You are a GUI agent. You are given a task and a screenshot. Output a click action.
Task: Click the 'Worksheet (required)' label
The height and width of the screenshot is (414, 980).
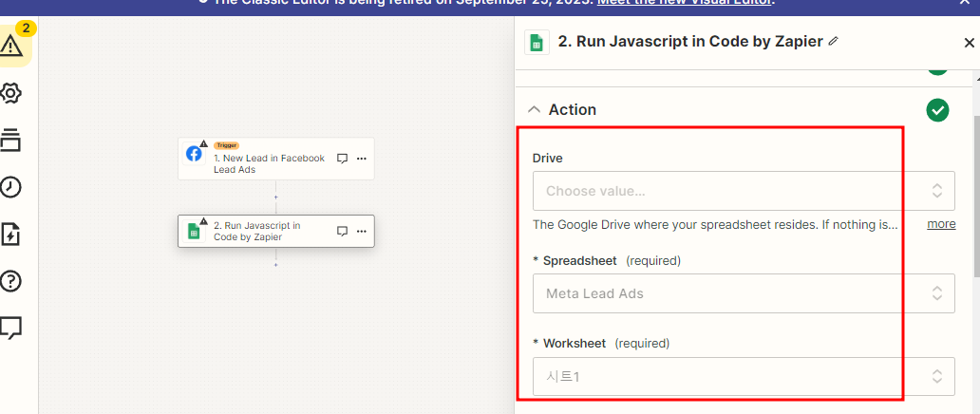(x=600, y=344)
